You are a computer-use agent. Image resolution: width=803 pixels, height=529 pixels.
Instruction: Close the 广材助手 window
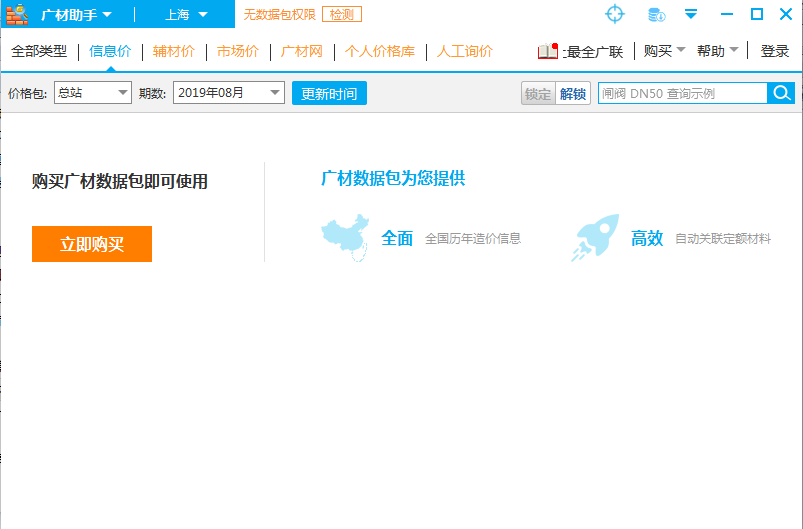click(786, 14)
